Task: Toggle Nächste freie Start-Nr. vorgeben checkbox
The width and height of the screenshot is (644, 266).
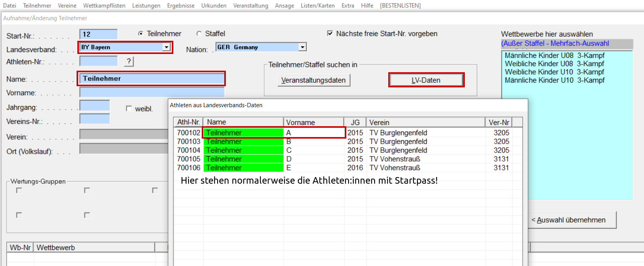Action: [330, 33]
